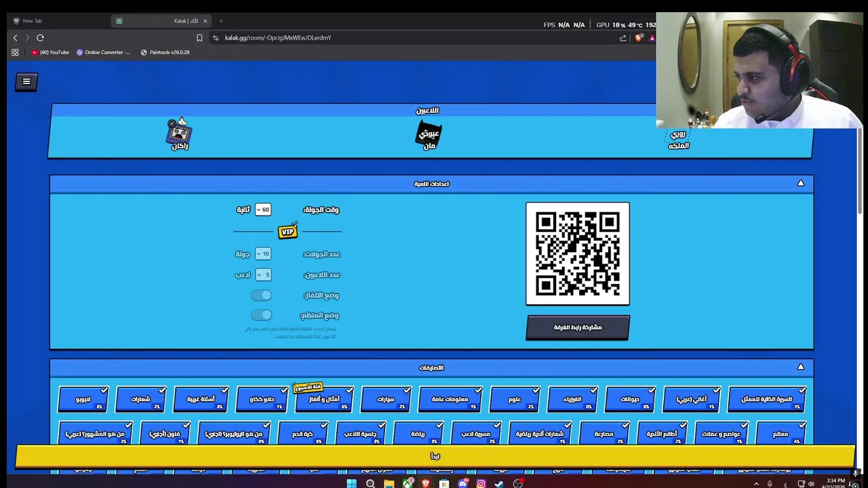
Task: Collapse the game settings panel
Action: 801,183
